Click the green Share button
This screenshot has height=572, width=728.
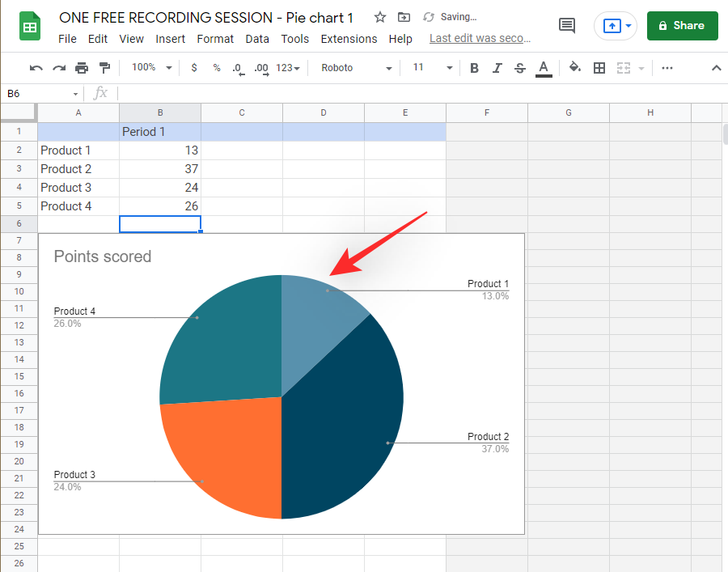[682, 26]
